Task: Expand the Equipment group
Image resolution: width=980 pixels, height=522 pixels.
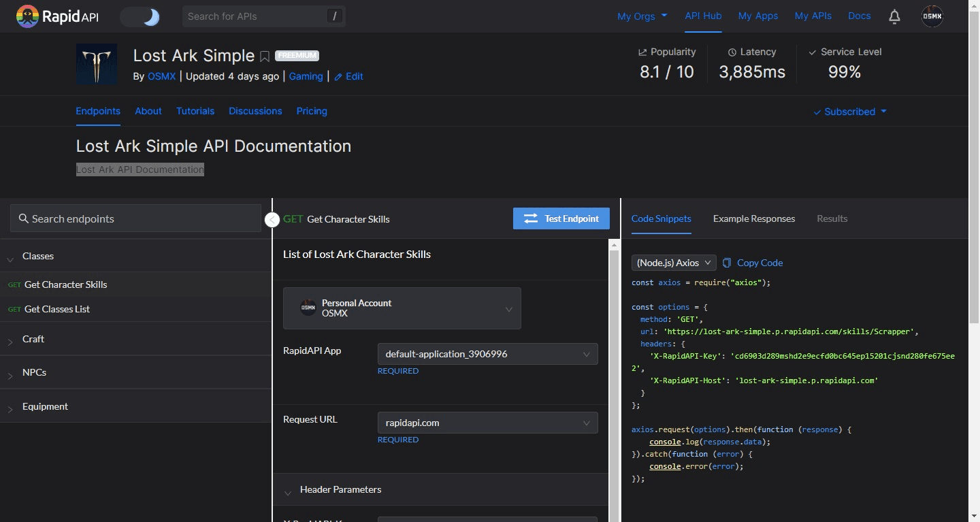Action: tap(135, 406)
